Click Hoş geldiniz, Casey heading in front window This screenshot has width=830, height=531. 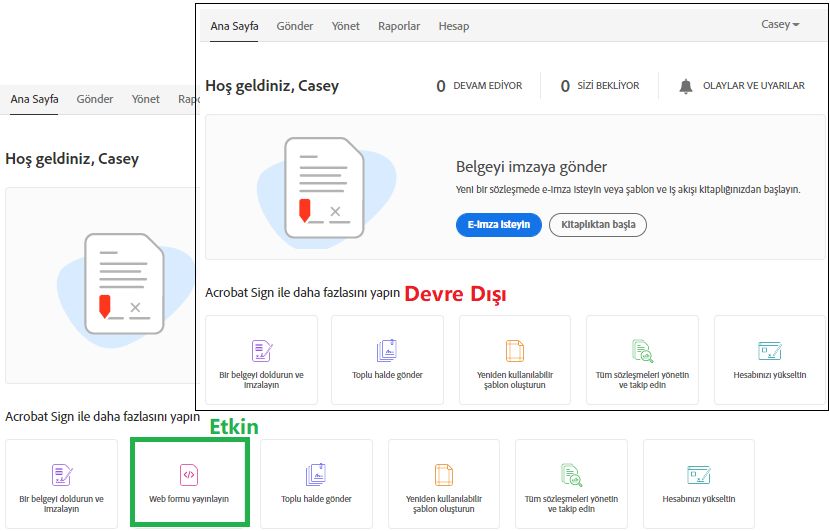272,86
